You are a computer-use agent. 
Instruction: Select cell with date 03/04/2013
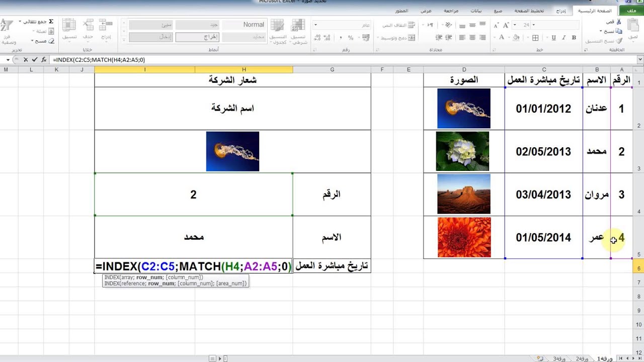click(543, 195)
